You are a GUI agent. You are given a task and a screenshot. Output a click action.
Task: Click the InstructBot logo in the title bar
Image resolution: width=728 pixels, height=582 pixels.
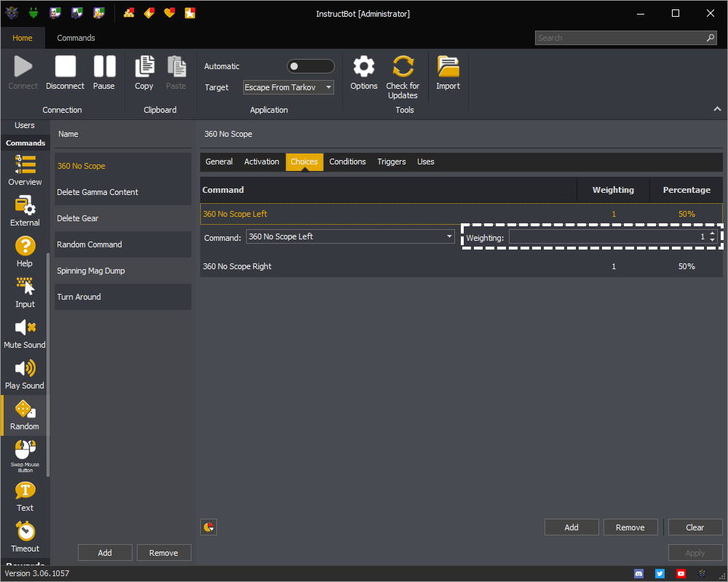click(x=12, y=13)
